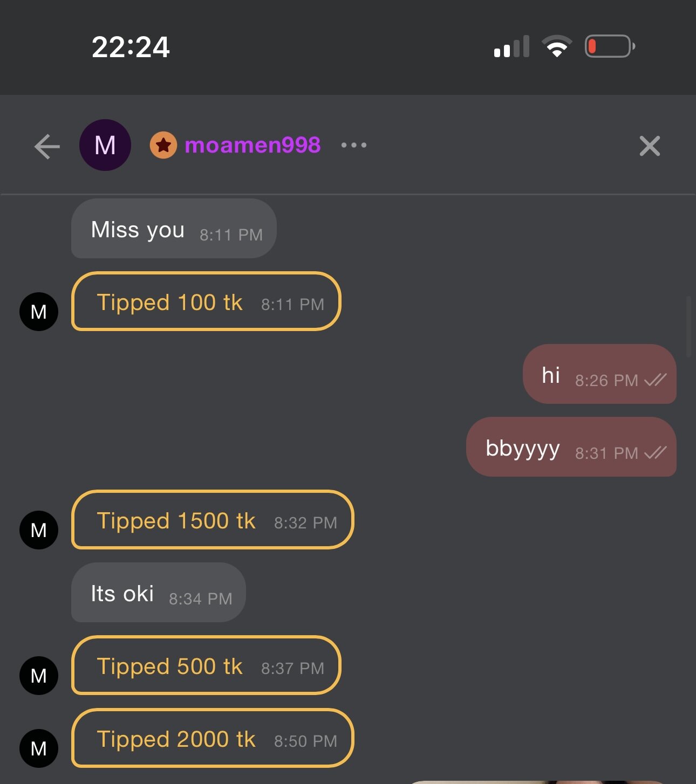Click the chat scrollbar handle

688,326
